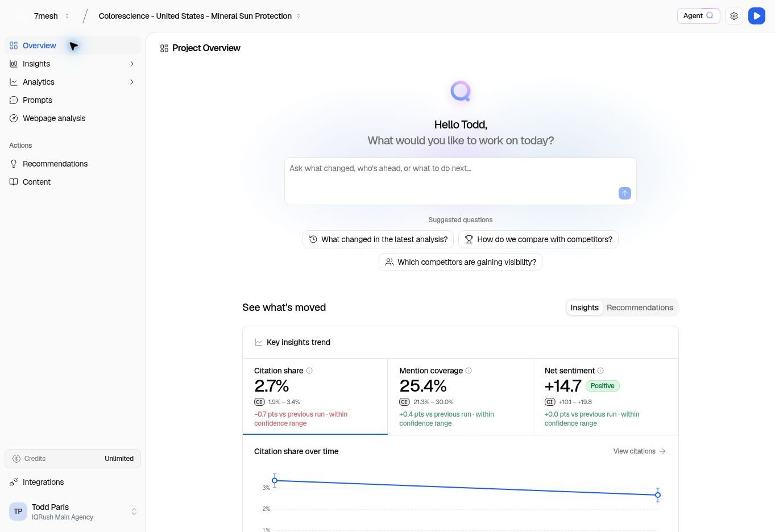Focus the 'Ask what changed' prompt field

(461, 181)
